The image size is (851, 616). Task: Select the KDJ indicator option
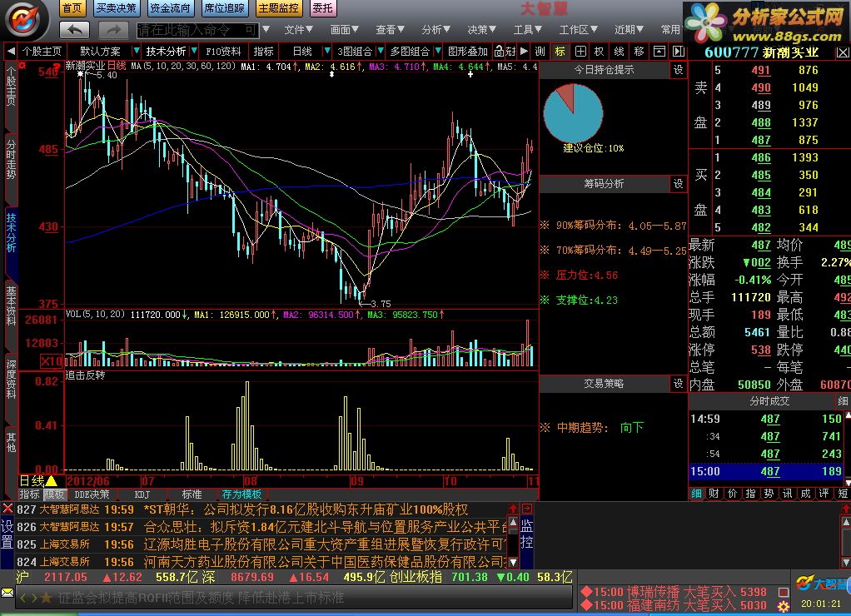point(142,494)
